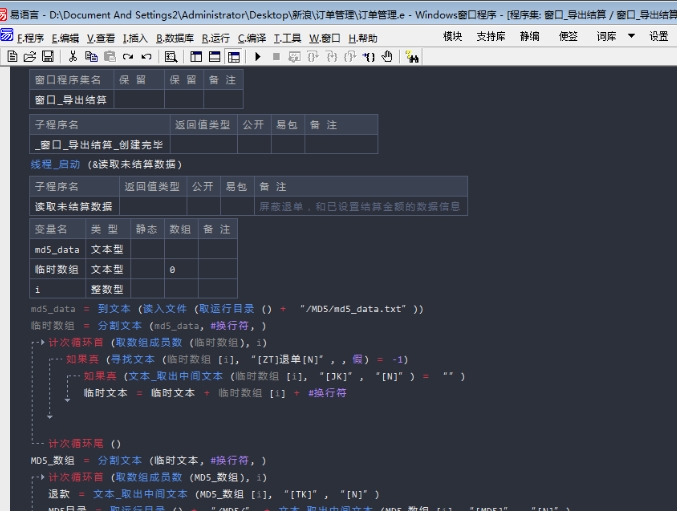
Task: Click the first 文本_取出中间文本 call, inside 如果真
Action: (x=176, y=376)
